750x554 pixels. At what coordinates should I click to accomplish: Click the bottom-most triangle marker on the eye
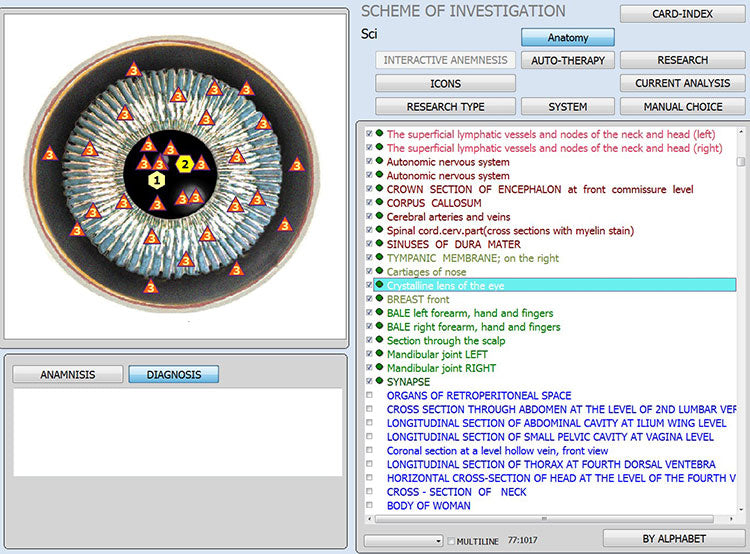click(x=150, y=287)
